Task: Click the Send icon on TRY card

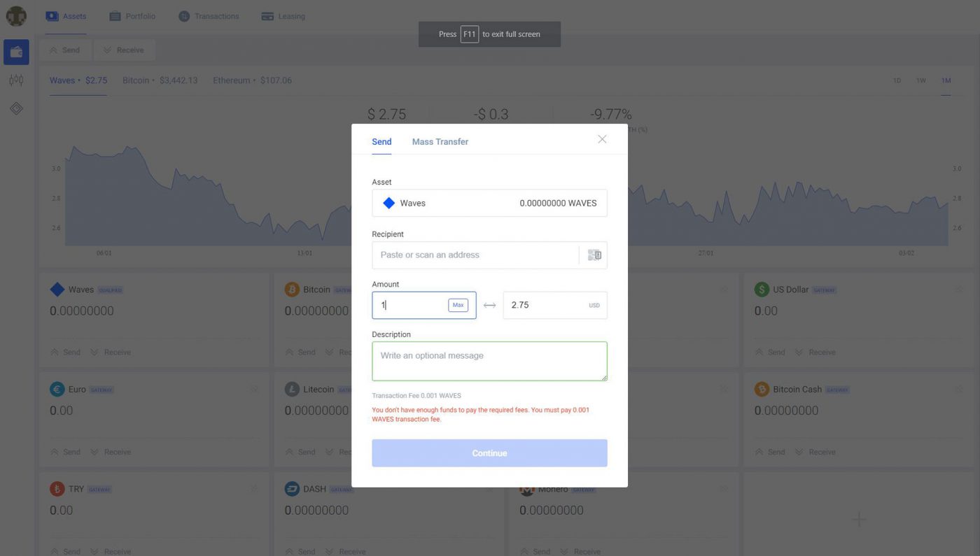Action: pos(54,552)
